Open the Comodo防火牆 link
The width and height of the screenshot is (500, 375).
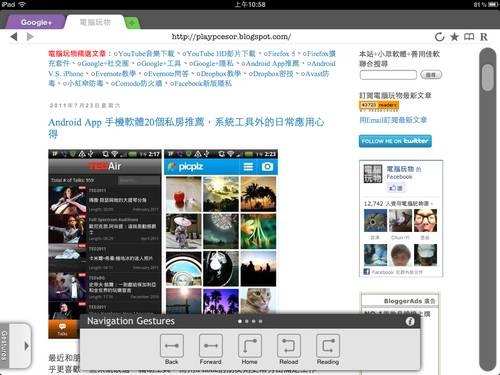click(x=136, y=83)
